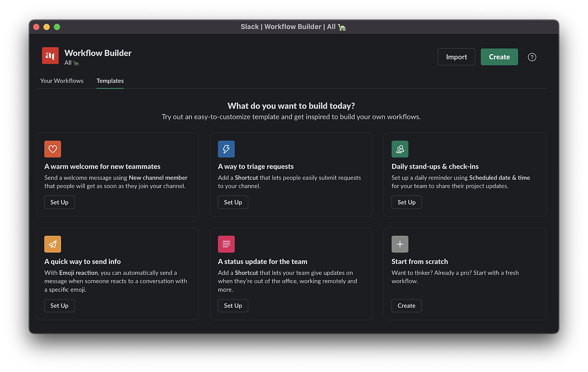
Task: Open help via the question mark icon
Action: [532, 57]
